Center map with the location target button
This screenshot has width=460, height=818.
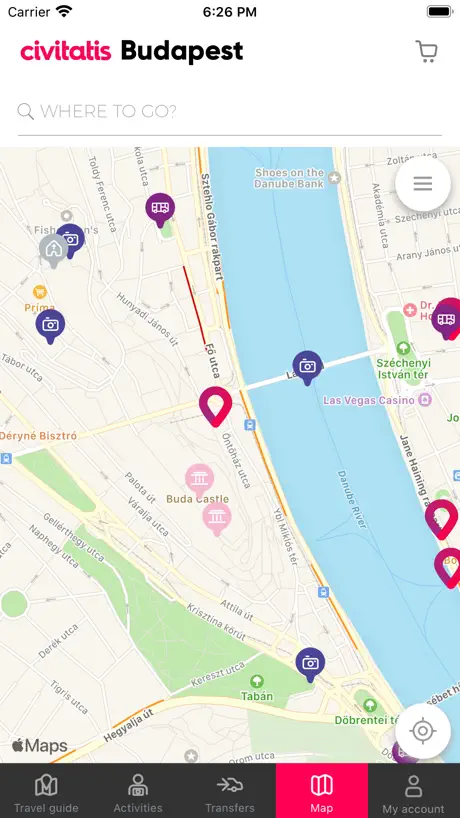pos(422,731)
